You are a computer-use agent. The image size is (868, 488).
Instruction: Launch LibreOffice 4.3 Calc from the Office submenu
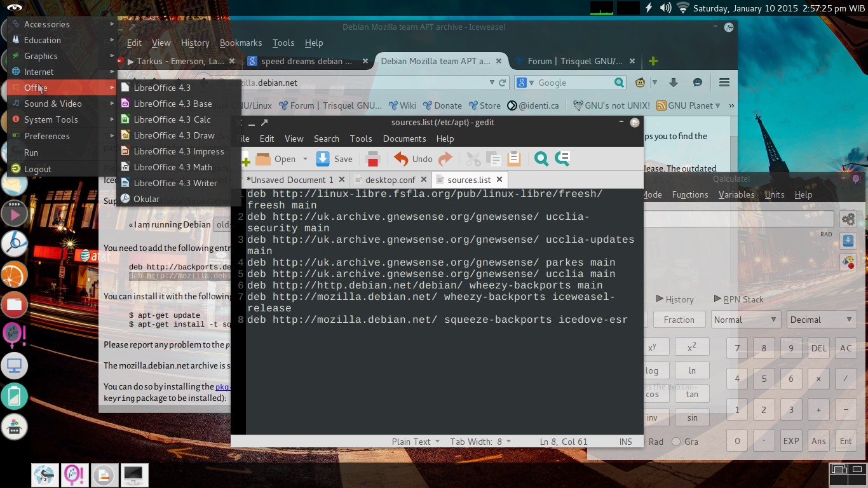172,119
